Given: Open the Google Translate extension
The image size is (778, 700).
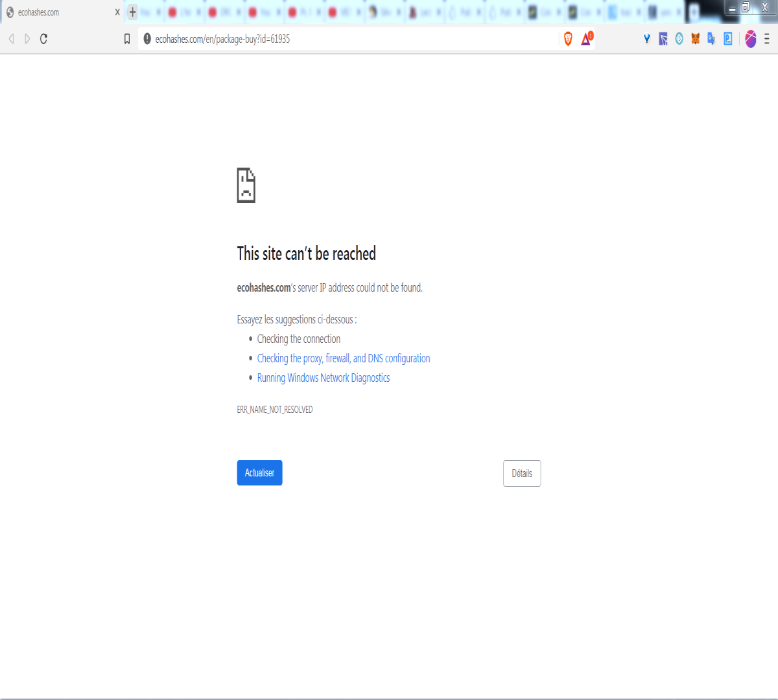Looking at the screenshot, I should tap(711, 39).
